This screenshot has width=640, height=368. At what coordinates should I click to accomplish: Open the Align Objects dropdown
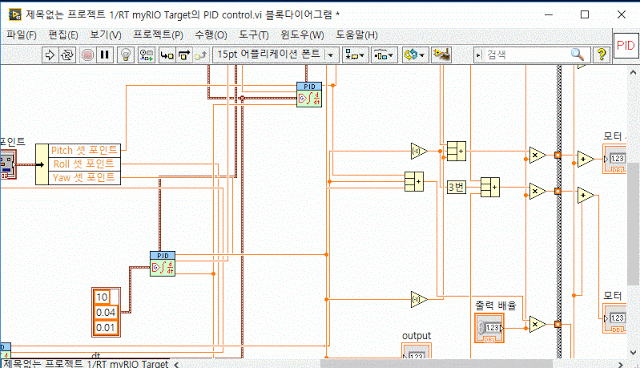click(354, 55)
